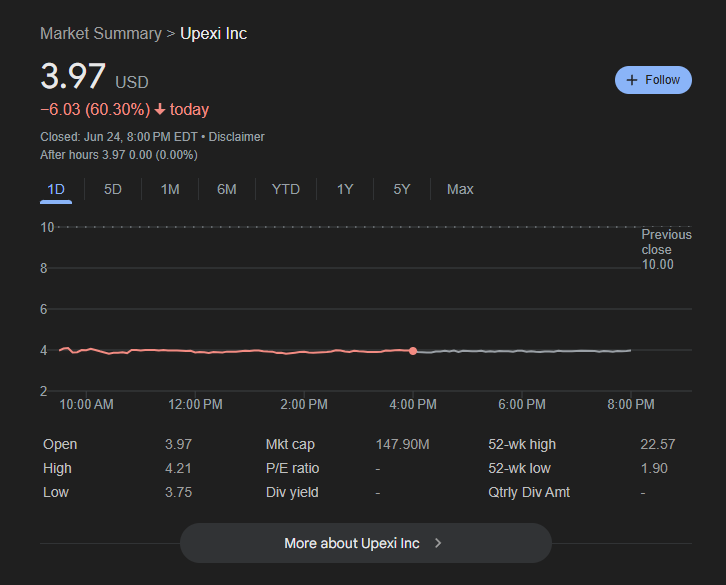Click the chevron arrow beside More about Upexi Inc

click(438, 543)
